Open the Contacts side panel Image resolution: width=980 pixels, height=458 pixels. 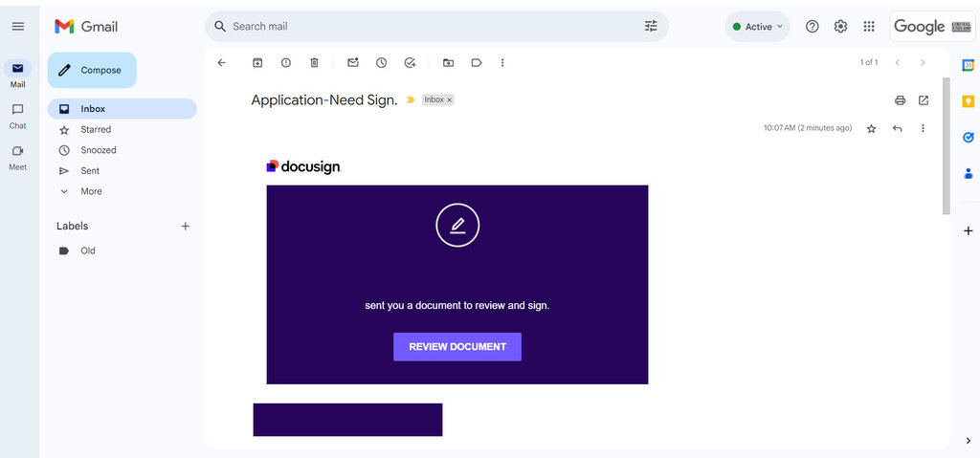click(x=969, y=174)
